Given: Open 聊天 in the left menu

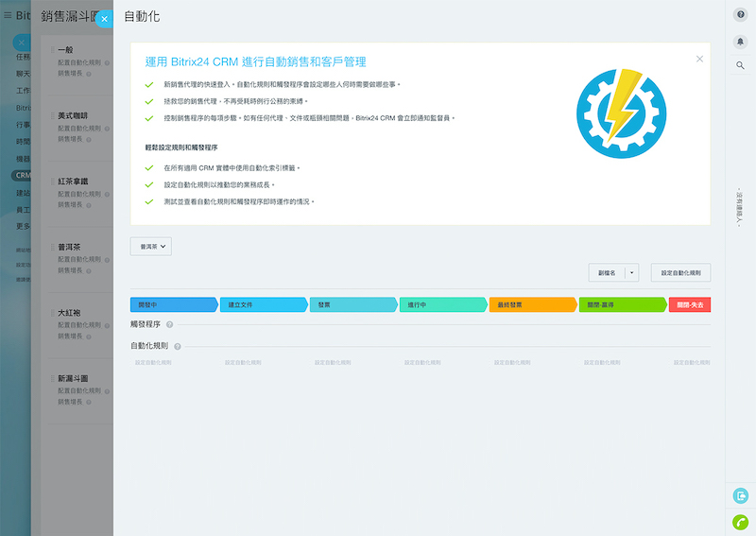Looking at the screenshot, I should (23, 74).
